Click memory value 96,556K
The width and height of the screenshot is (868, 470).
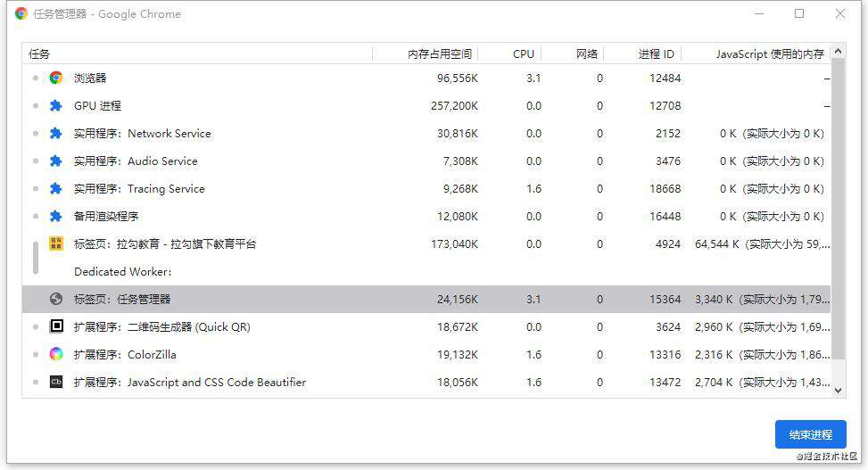(458, 78)
